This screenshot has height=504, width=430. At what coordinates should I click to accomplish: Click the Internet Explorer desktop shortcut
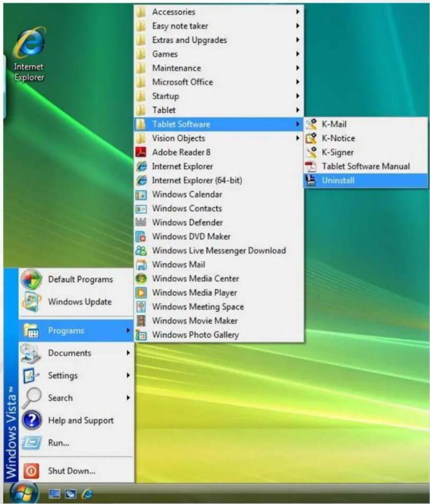pyautogui.click(x=29, y=54)
